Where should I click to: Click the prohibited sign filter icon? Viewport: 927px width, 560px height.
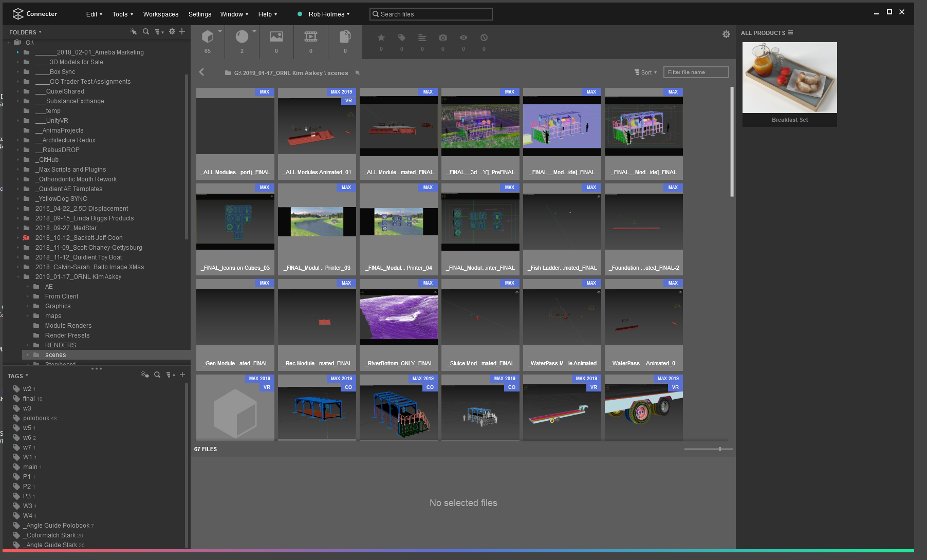tap(484, 38)
